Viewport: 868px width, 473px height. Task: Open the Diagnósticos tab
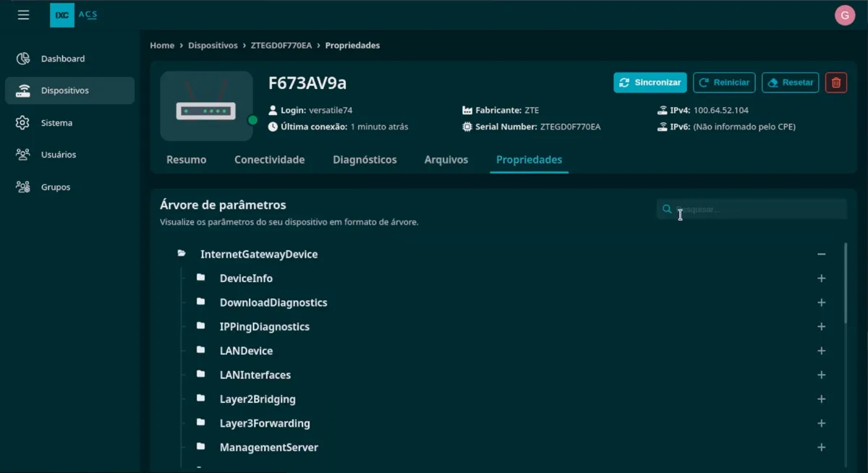click(365, 160)
